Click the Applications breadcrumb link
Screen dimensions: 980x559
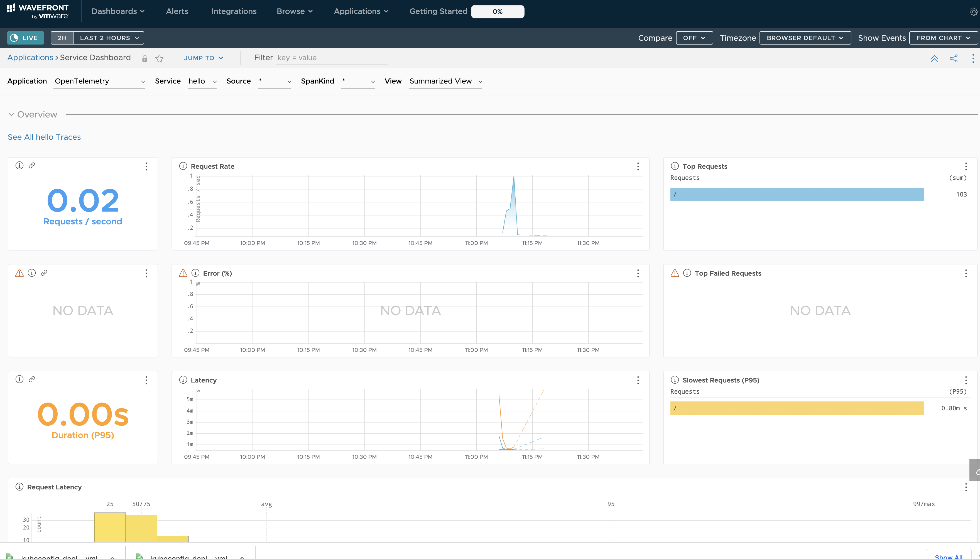click(30, 58)
